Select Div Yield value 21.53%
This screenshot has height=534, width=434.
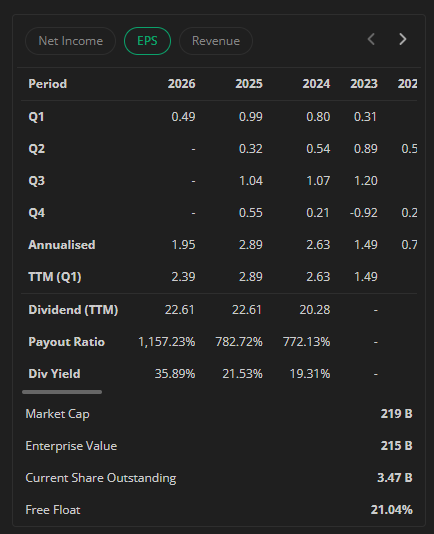pos(243,374)
